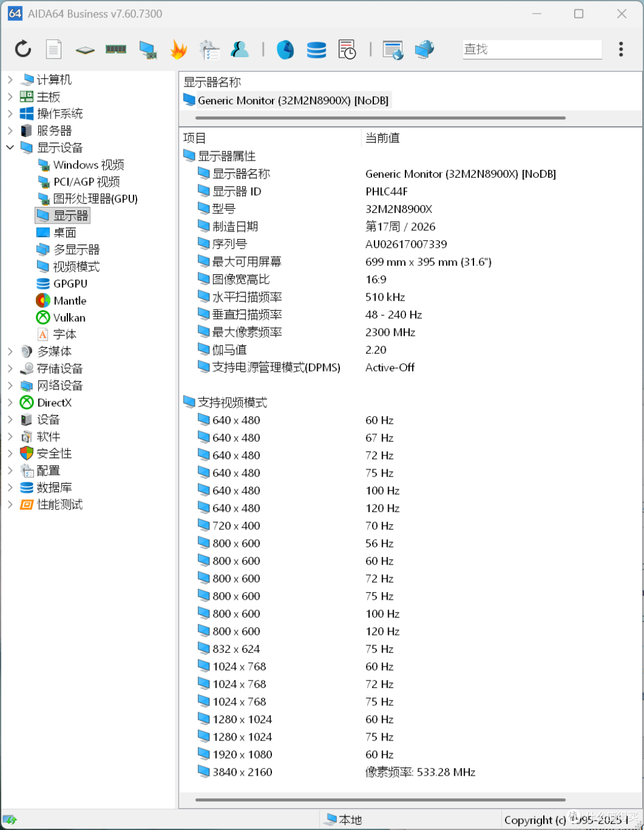Click the memory module toolbar icon

[x=116, y=49]
